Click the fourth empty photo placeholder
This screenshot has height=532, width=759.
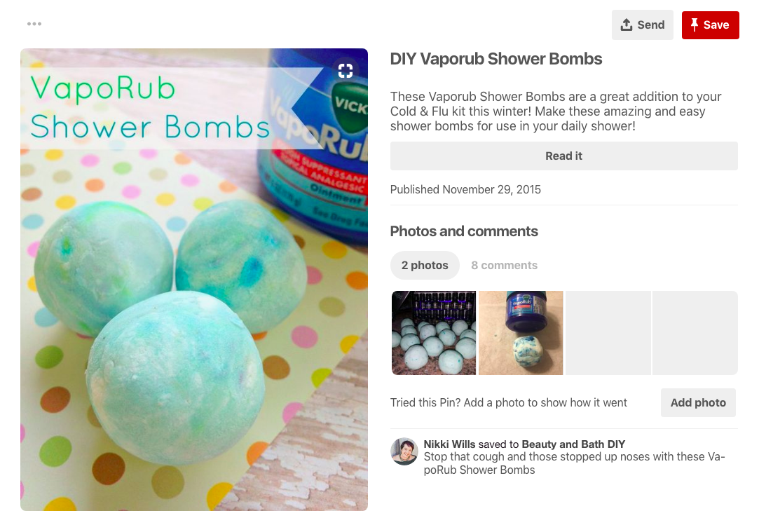pos(695,333)
